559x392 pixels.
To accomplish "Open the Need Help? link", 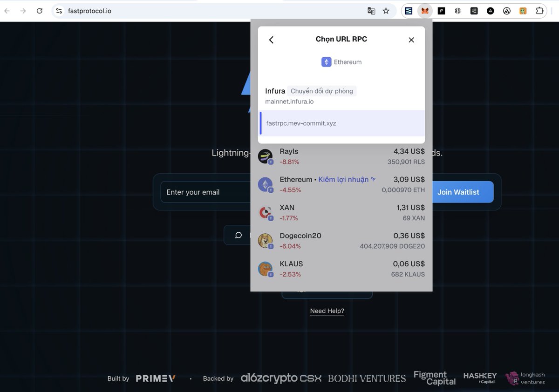I will [x=327, y=311].
